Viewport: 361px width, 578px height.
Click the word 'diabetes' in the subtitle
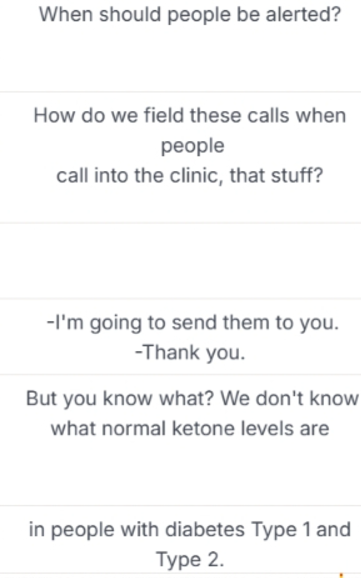(205, 529)
